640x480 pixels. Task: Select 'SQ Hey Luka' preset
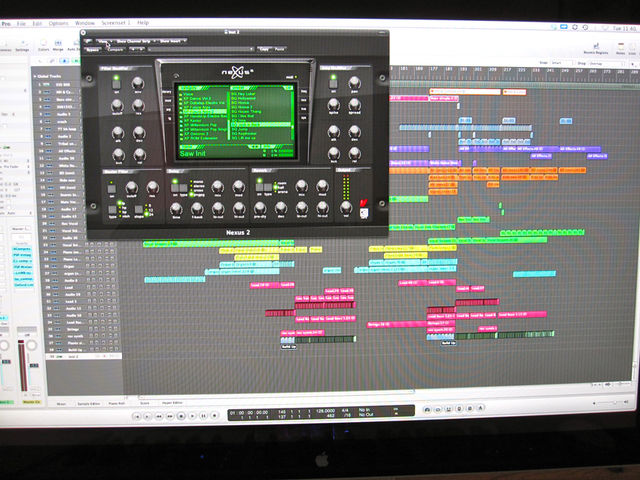click(x=244, y=94)
